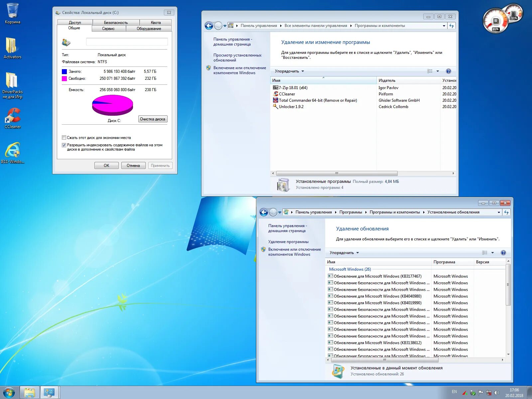
Task: Open Удаление программы link in updates window
Action: 288,242
